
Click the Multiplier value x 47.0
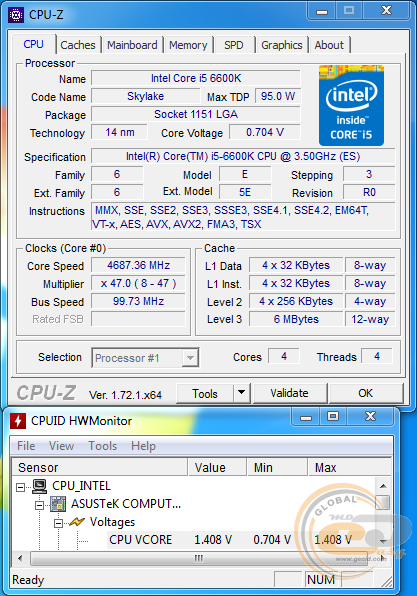[138, 283]
